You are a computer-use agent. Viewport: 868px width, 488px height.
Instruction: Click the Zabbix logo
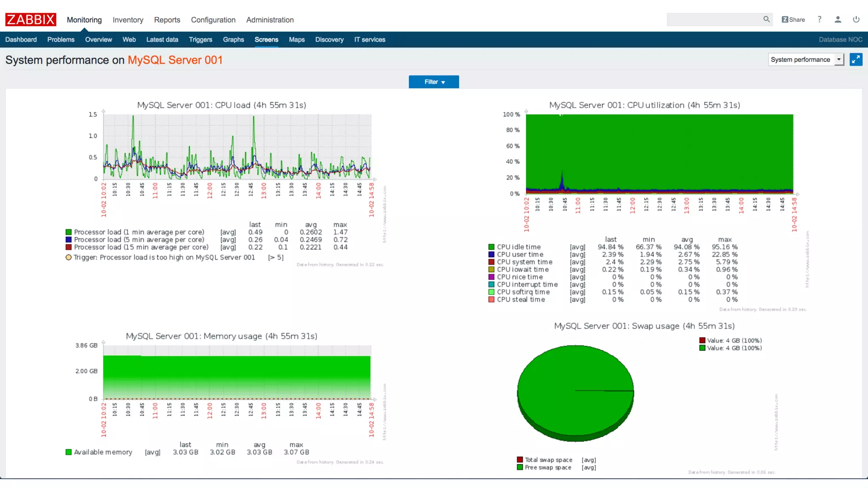click(x=31, y=19)
